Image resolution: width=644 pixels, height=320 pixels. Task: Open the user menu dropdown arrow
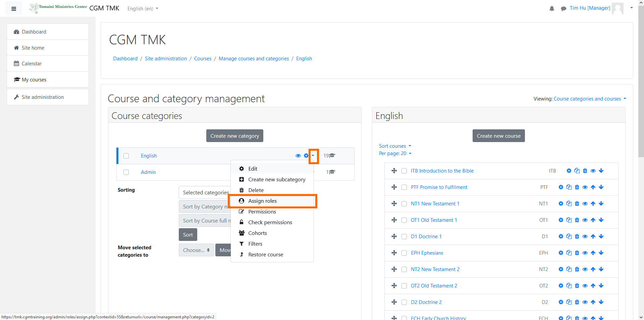[632, 8]
